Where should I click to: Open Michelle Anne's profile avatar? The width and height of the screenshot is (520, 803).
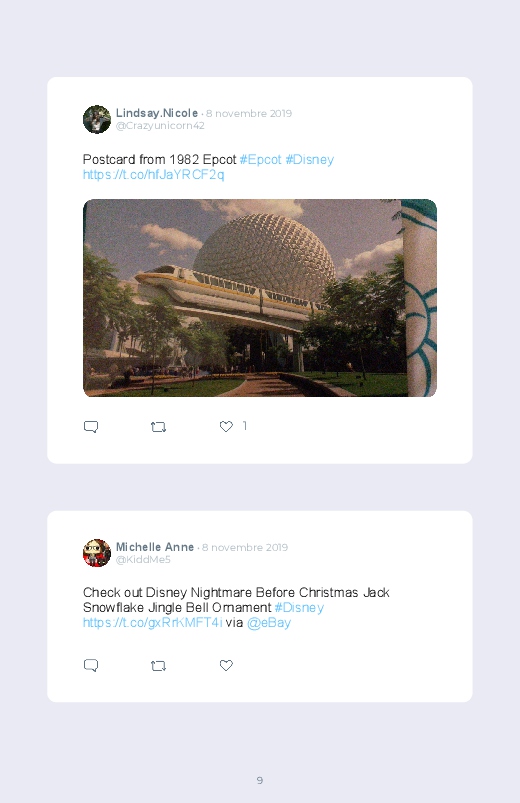click(97, 553)
